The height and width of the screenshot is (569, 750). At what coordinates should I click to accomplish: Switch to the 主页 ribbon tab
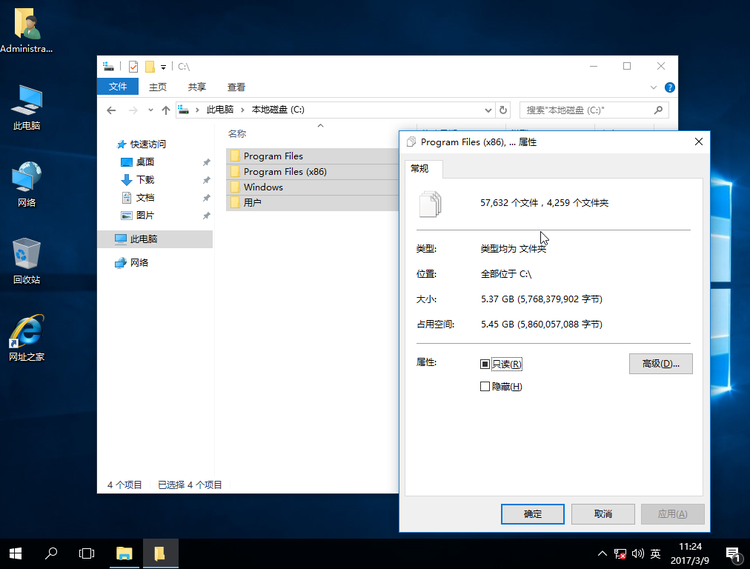(x=157, y=87)
